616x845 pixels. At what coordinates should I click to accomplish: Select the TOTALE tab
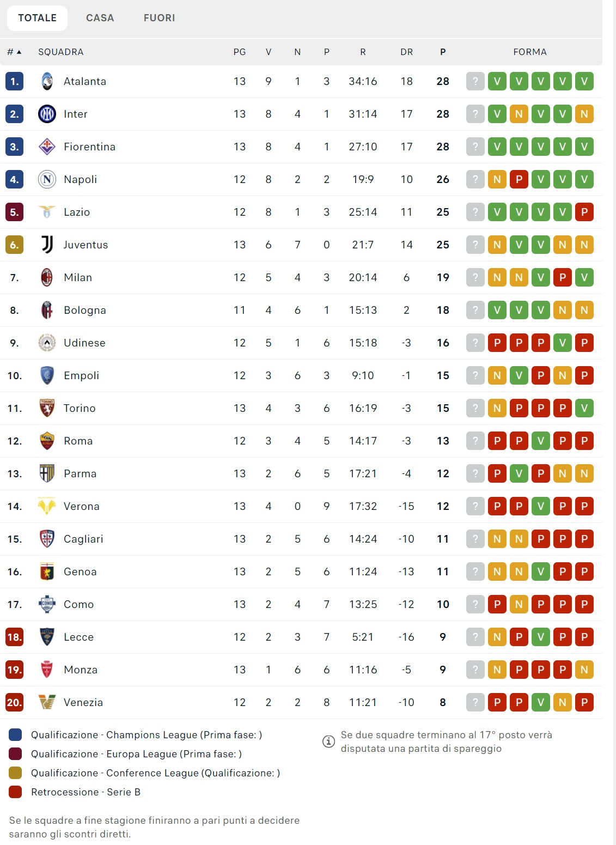pos(37,18)
